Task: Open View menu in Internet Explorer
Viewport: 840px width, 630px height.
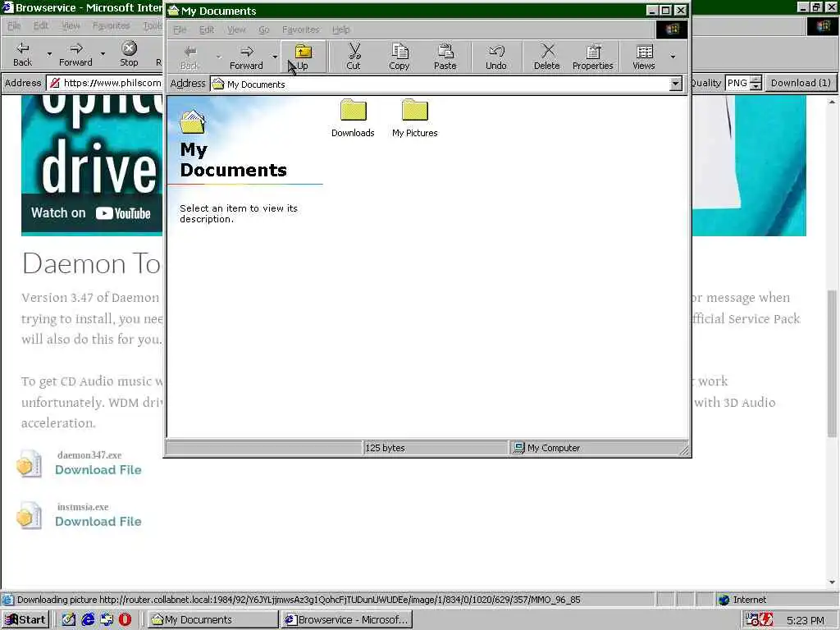Action: (x=71, y=25)
